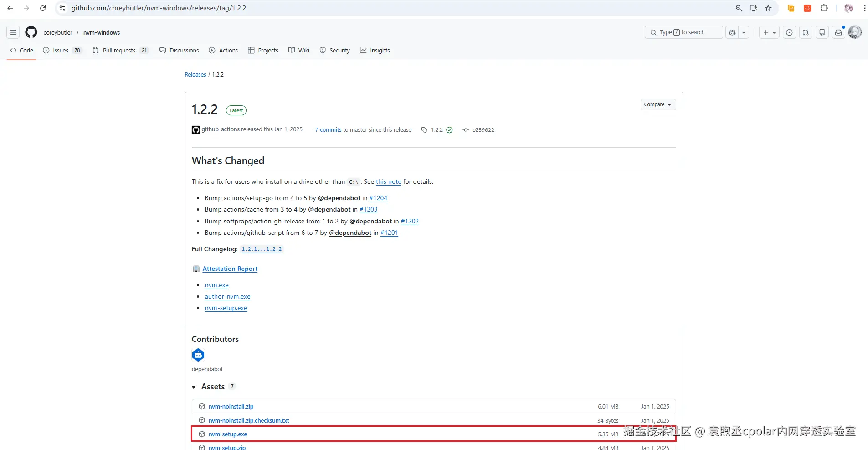
Task: Open the Projects tab
Action: pyautogui.click(x=263, y=51)
